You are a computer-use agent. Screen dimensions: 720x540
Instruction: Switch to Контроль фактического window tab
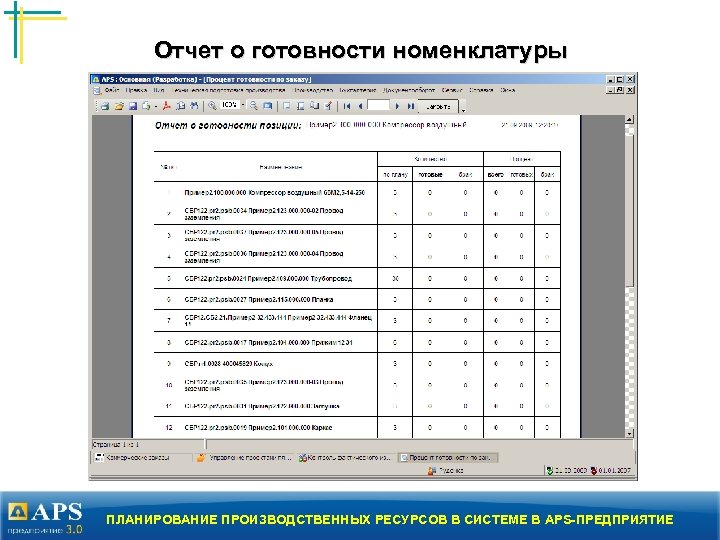(345, 458)
